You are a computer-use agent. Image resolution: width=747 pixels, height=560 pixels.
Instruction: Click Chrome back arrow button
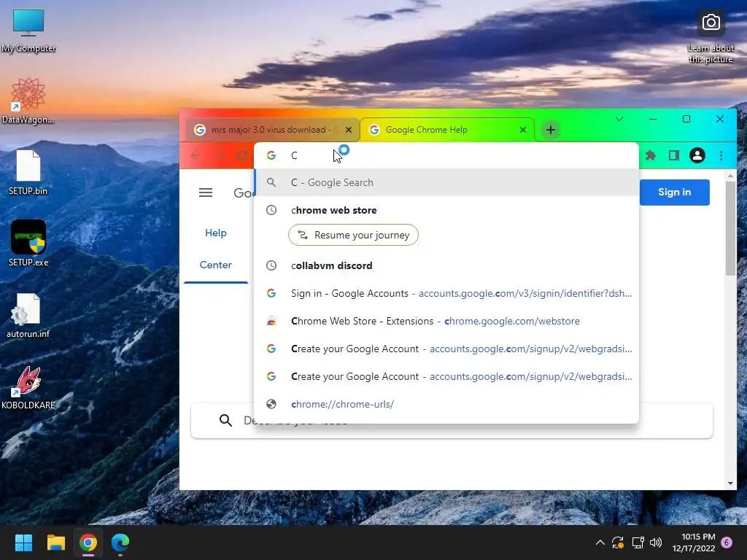pos(196,155)
